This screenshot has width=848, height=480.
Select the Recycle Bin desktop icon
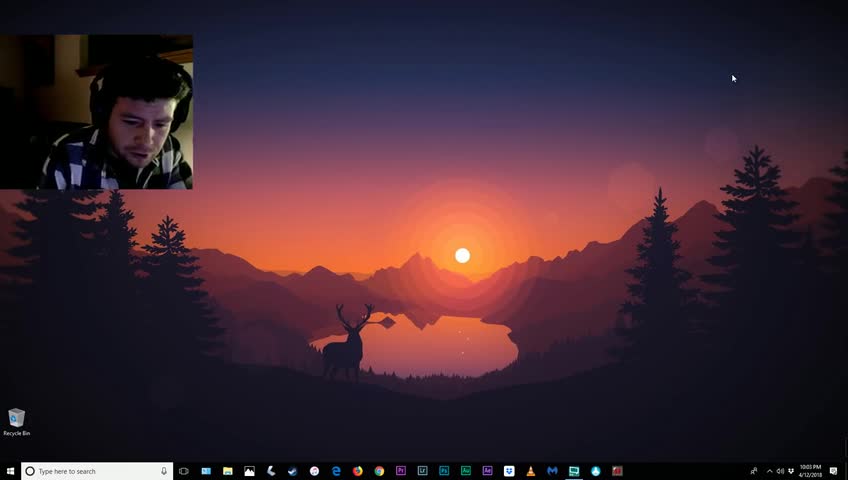[17, 422]
